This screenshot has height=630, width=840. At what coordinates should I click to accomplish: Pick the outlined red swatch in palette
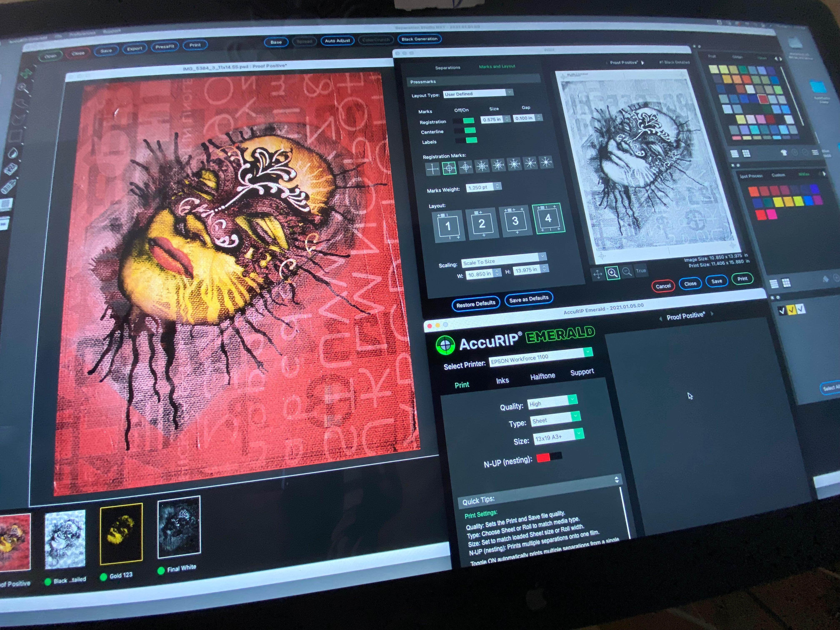click(763, 99)
